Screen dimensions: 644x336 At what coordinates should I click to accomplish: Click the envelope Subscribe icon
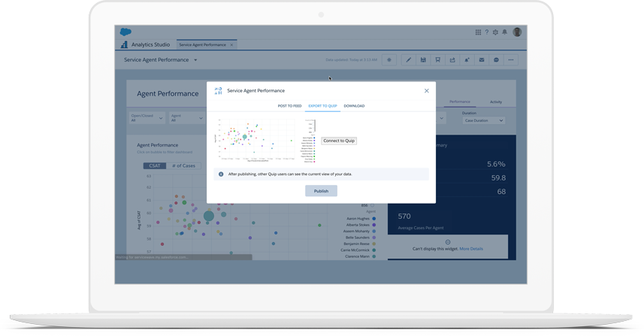(482, 60)
